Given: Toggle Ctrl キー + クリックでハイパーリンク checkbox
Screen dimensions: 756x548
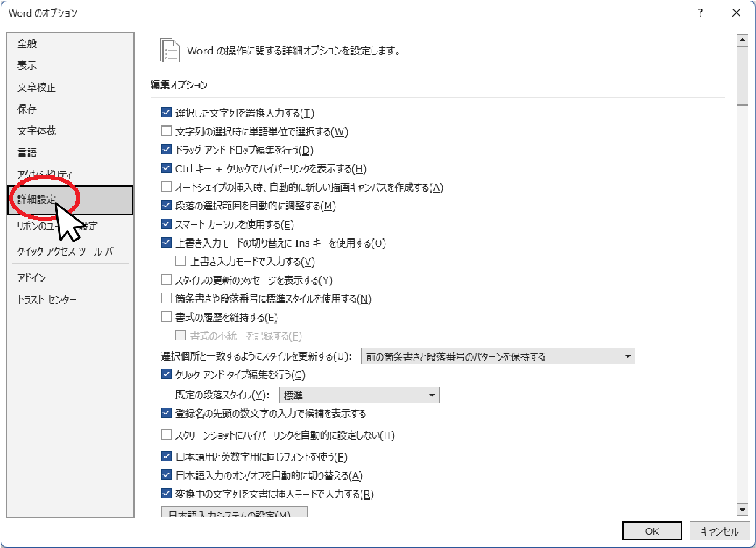Looking at the screenshot, I should pyautogui.click(x=166, y=168).
